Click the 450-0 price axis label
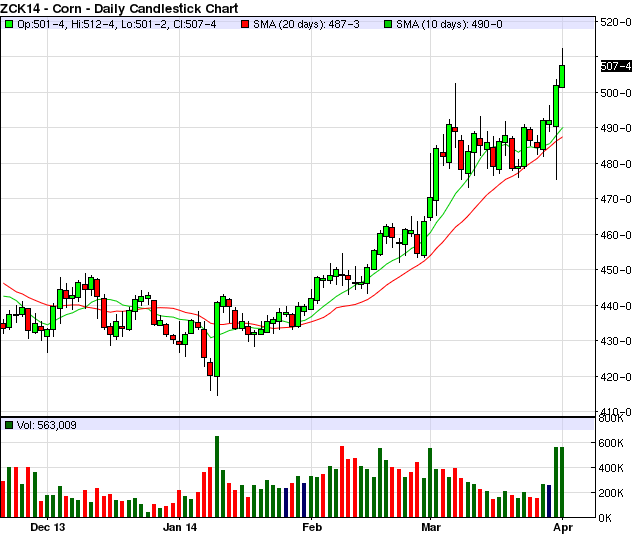This screenshot has height=536, width=640. click(x=616, y=270)
